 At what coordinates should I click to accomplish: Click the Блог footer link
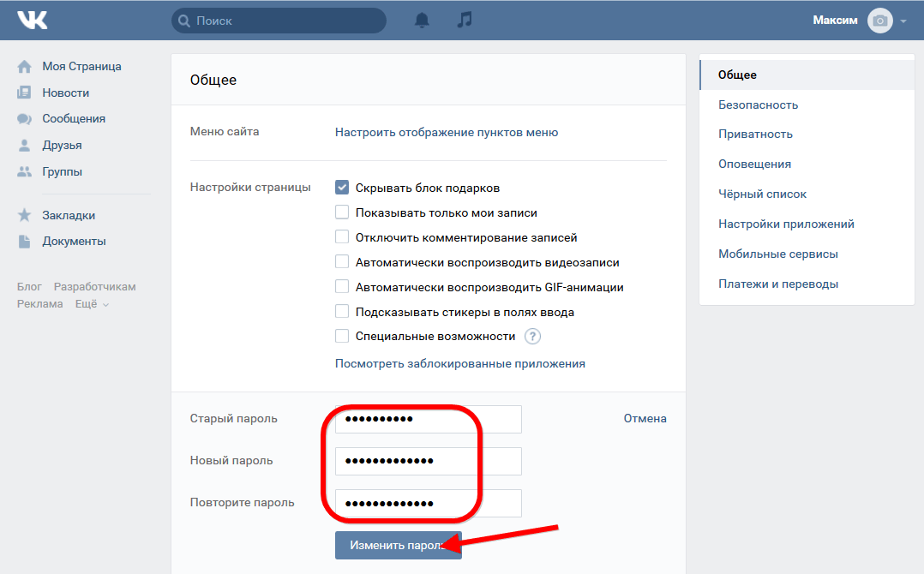pyautogui.click(x=29, y=287)
